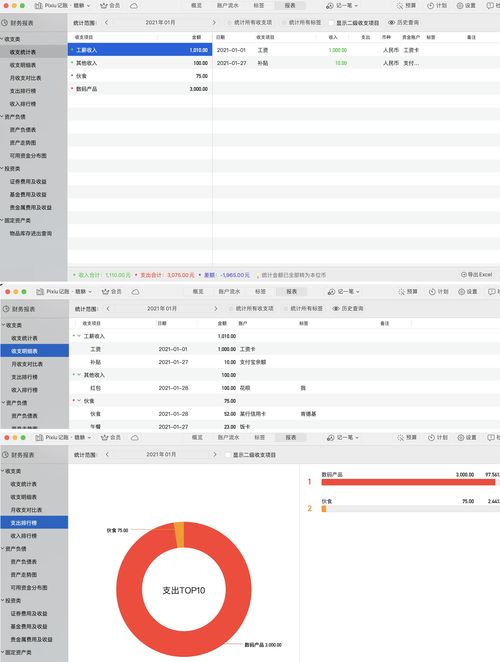Open 会员 crown icon in the top window
Viewport: 500px width, 662px height.
pos(104,6)
